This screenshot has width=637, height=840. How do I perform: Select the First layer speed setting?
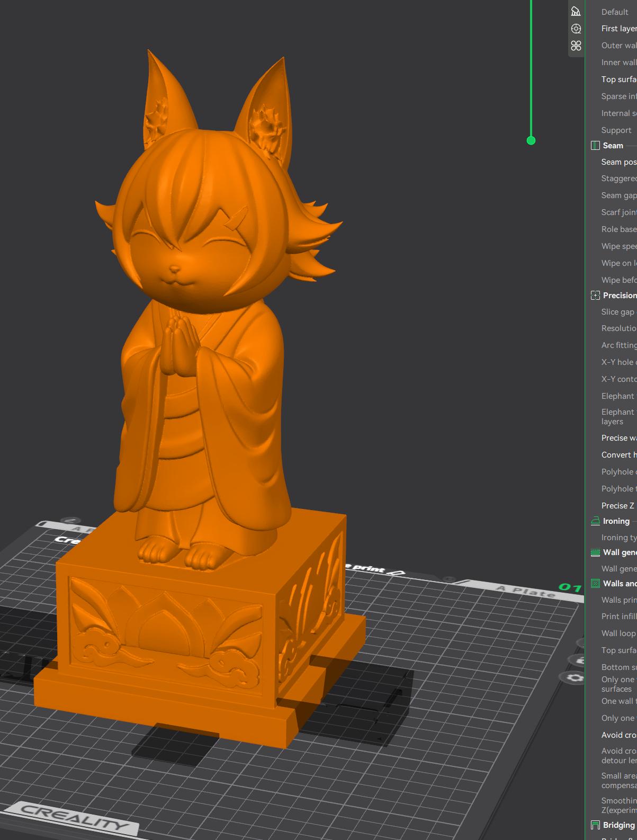(x=618, y=29)
